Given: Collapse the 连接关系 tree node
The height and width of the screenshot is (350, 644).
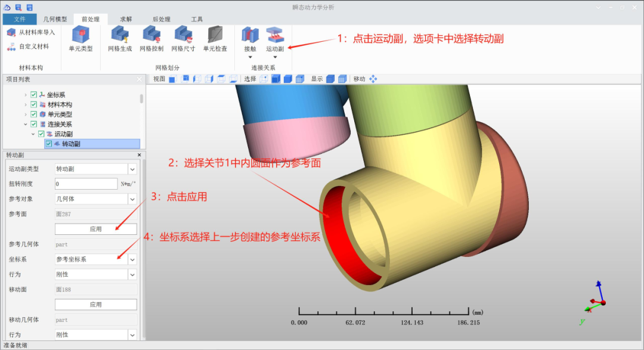Looking at the screenshot, I should tap(26, 125).
